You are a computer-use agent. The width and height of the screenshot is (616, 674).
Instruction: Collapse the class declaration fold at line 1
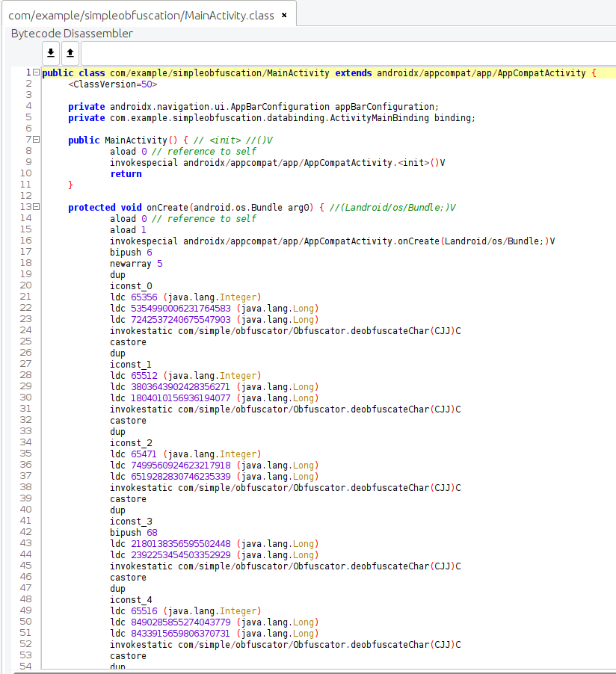[37, 72]
